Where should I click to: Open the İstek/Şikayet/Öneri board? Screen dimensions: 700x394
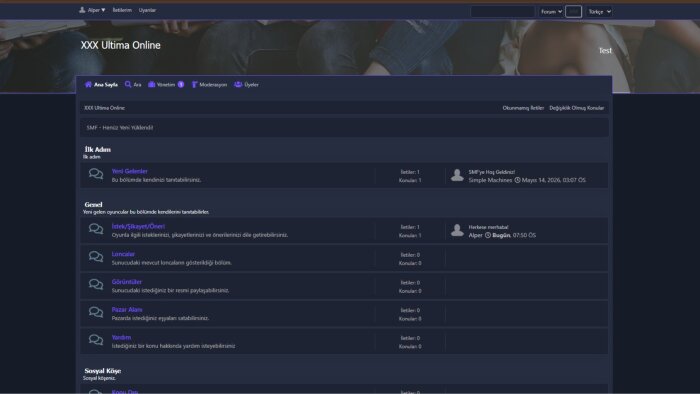click(138, 227)
